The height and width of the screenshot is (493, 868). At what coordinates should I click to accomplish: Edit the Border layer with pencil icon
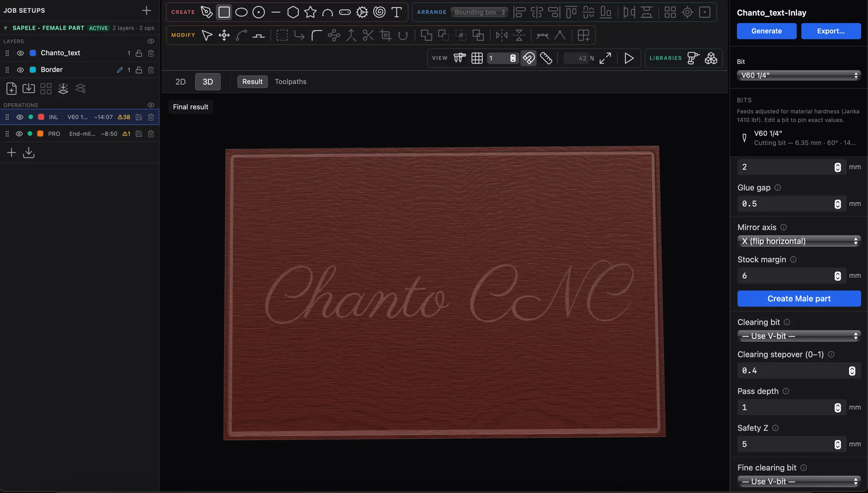click(x=120, y=70)
